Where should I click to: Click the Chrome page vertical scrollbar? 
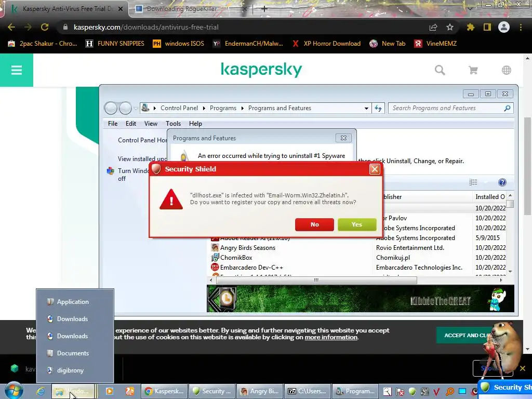point(527,166)
